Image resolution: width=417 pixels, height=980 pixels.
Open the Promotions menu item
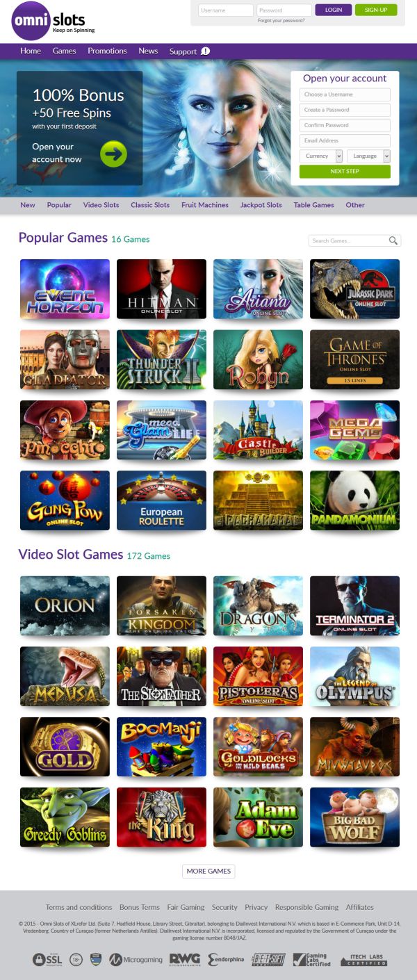(x=107, y=51)
